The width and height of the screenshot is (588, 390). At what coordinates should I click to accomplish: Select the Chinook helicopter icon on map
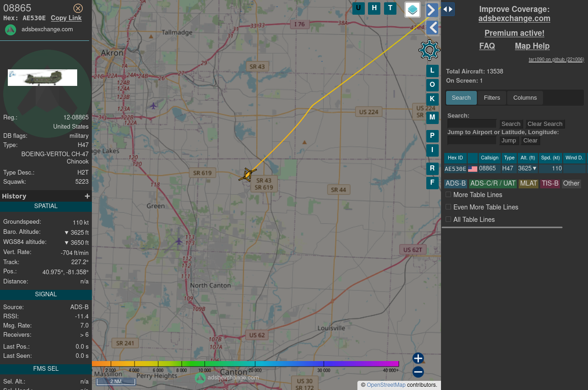[247, 175]
